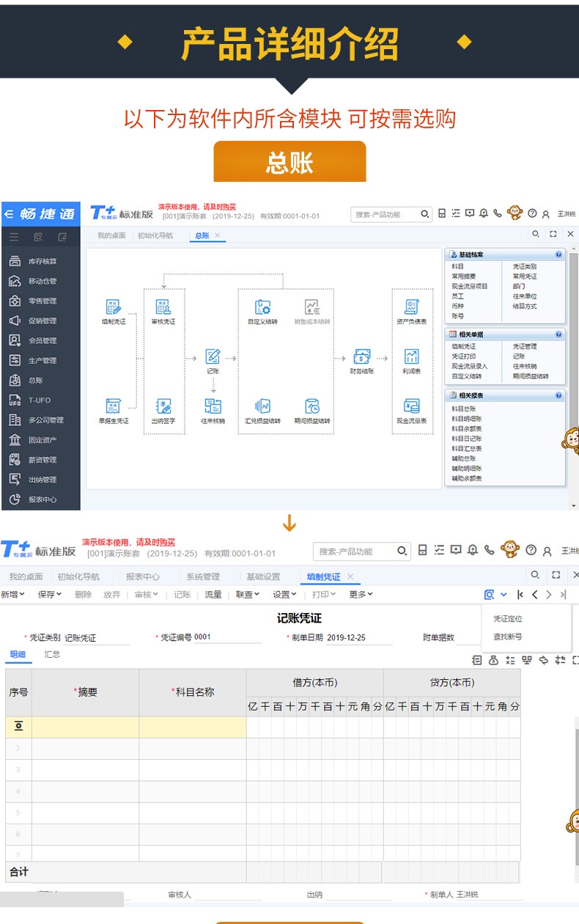Screen dimensions: 579x924
Task: Open 辅助余额表 report link
Action: tap(466, 478)
